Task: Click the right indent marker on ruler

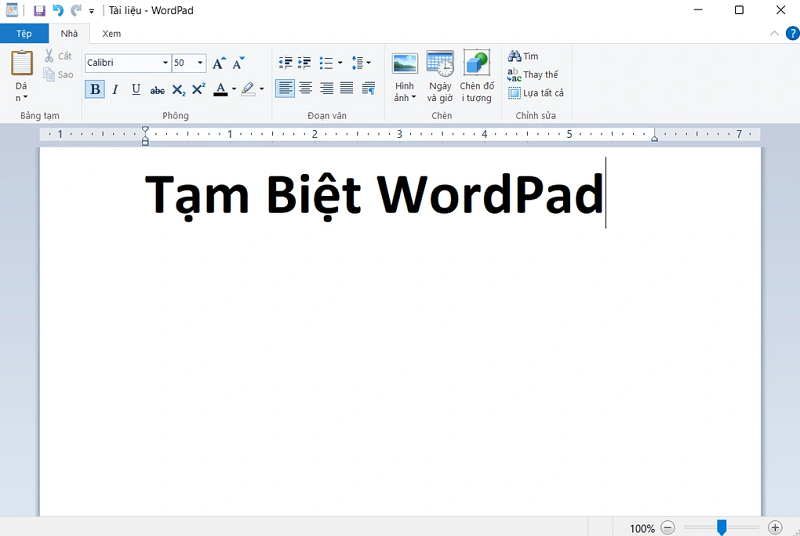Action: [655, 137]
